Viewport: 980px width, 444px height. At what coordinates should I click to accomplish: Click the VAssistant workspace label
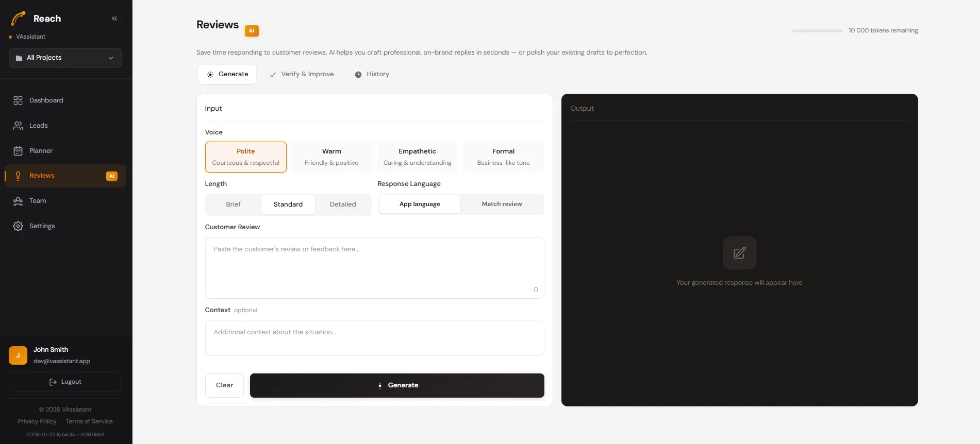[x=30, y=37]
